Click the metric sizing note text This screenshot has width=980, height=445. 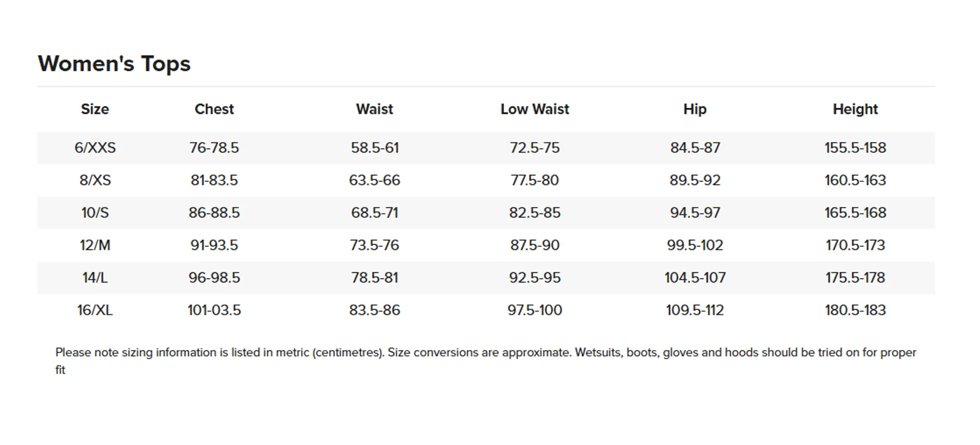485,353
